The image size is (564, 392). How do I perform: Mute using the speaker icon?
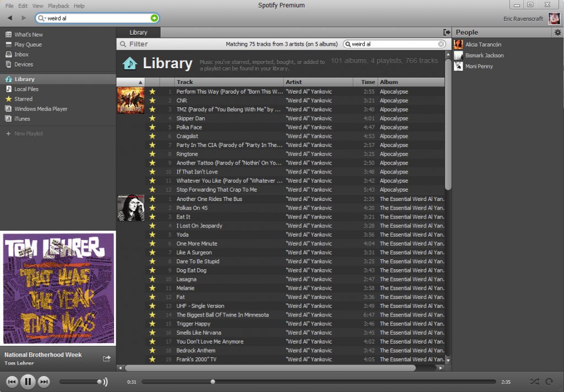pyautogui.click(x=105, y=382)
